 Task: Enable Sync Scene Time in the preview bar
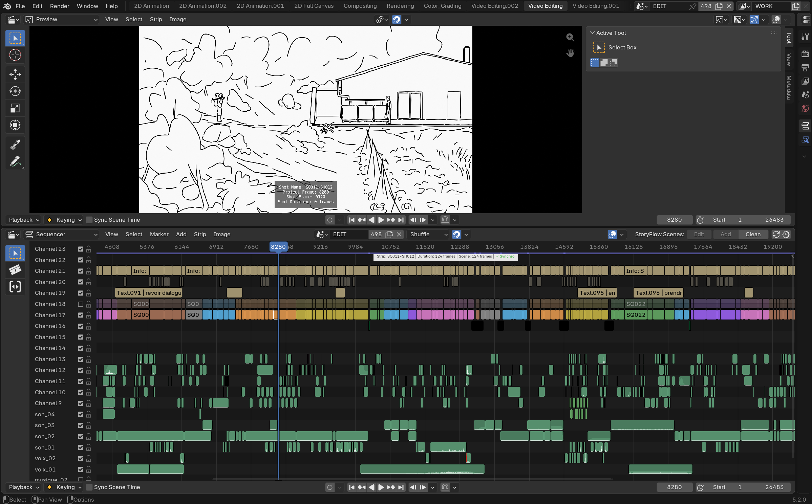89,220
